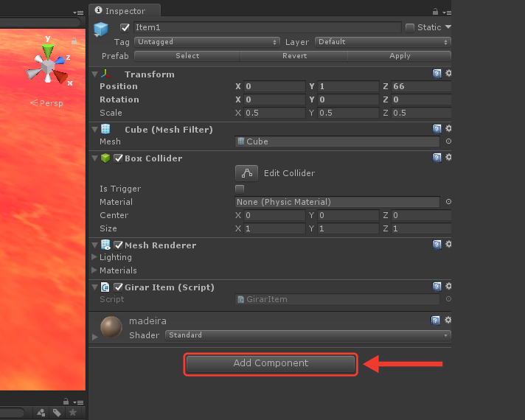Viewport: 525px width, 420px height.
Task: Open Box Collider help icon
Action: [x=437, y=157]
